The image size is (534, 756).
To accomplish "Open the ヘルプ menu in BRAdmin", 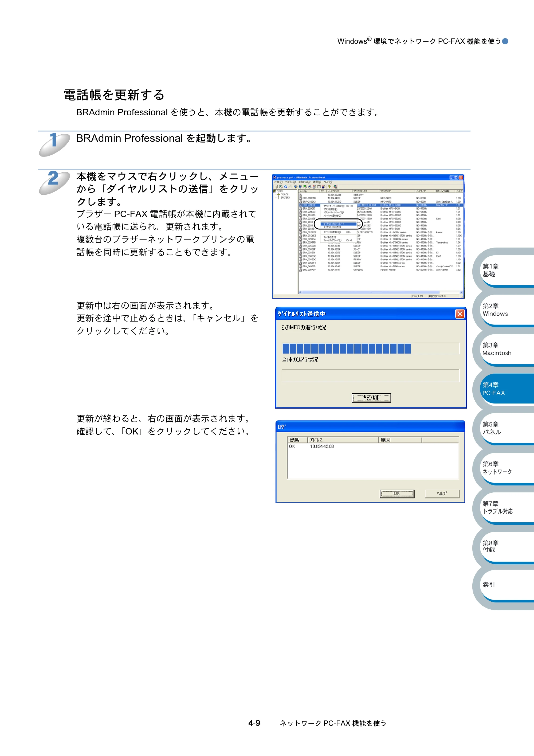I will point(328,182).
